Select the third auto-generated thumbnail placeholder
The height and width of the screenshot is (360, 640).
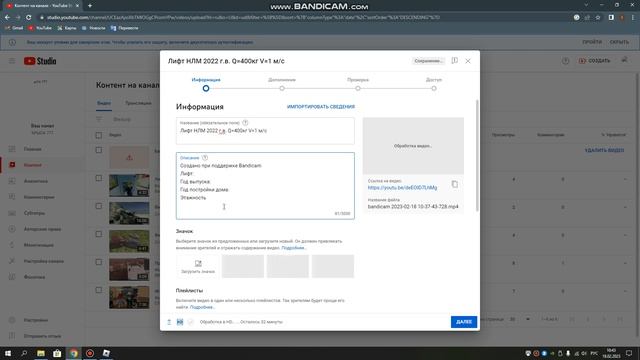(333, 266)
